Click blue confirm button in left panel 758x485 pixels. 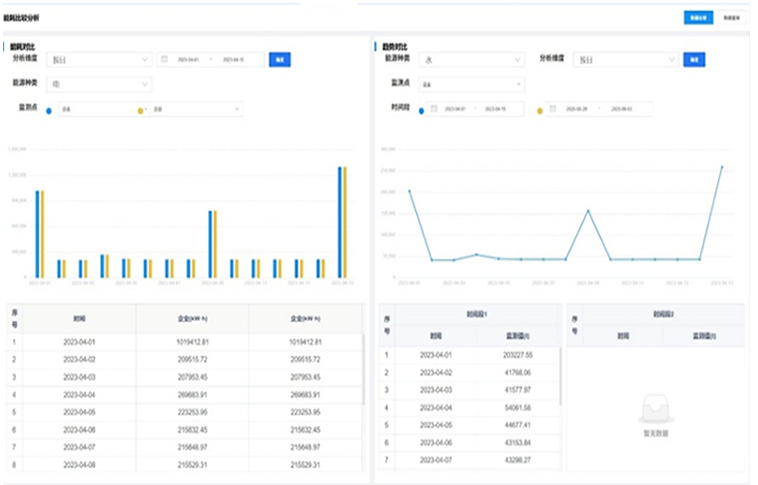coord(279,60)
